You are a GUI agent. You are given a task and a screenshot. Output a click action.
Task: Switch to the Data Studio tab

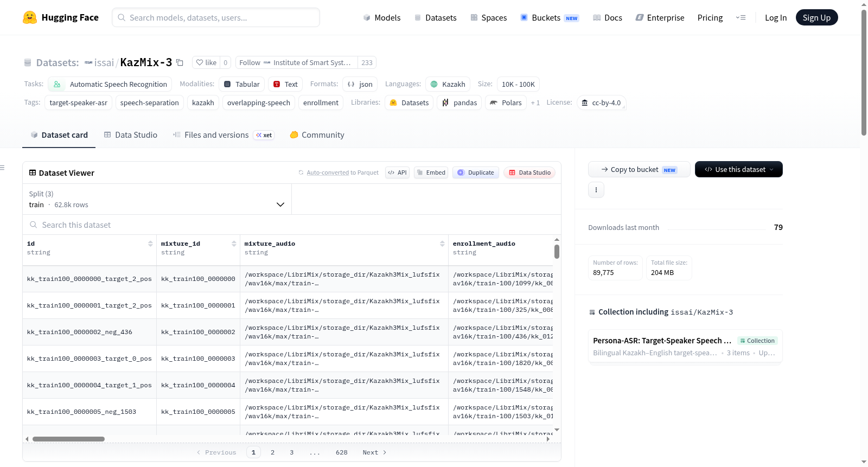(x=131, y=135)
